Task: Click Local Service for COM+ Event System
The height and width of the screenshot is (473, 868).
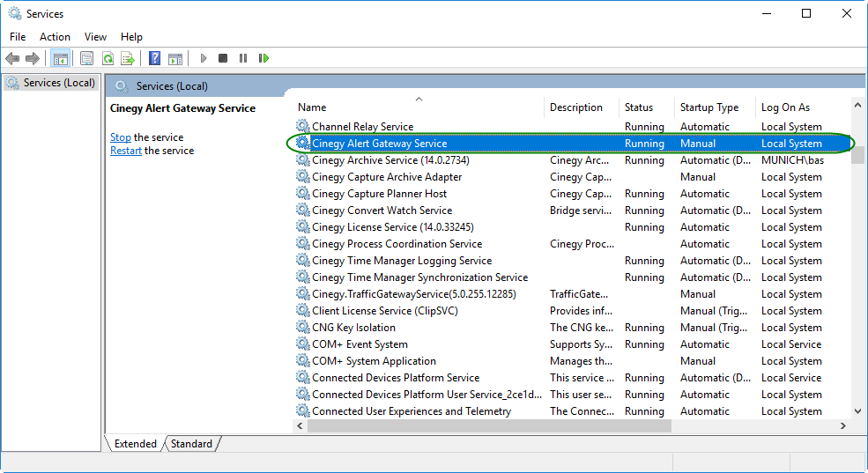Action: pos(791,344)
